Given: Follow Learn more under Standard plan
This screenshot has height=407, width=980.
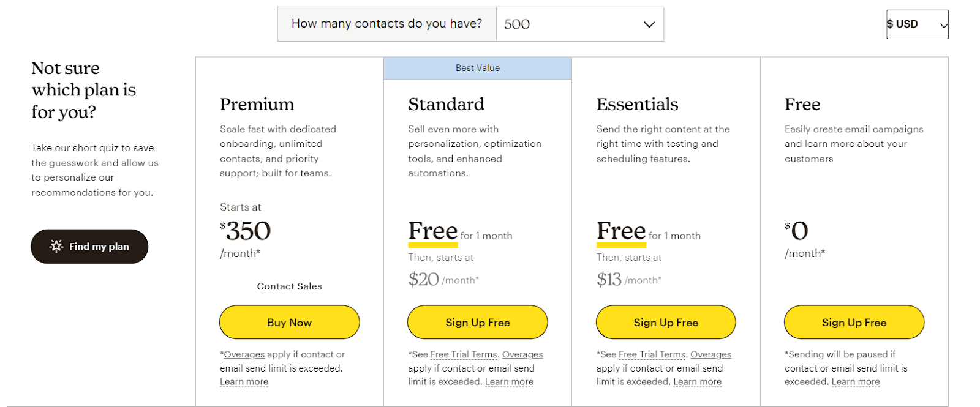Looking at the screenshot, I should click(x=509, y=382).
